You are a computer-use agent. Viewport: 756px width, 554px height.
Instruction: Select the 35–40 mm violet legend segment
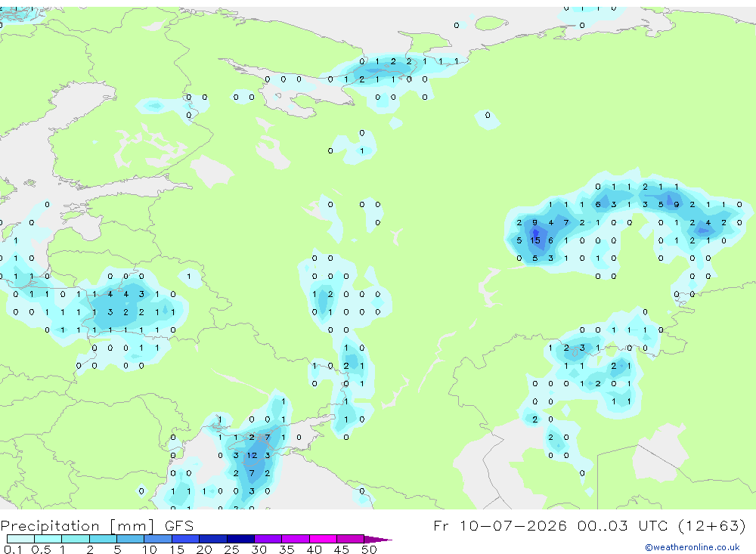click(x=296, y=539)
